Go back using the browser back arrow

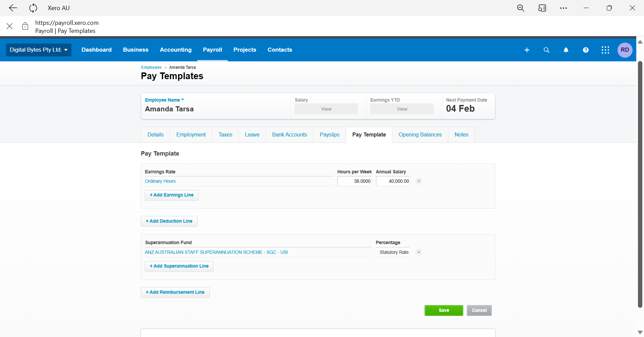pyautogui.click(x=13, y=8)
